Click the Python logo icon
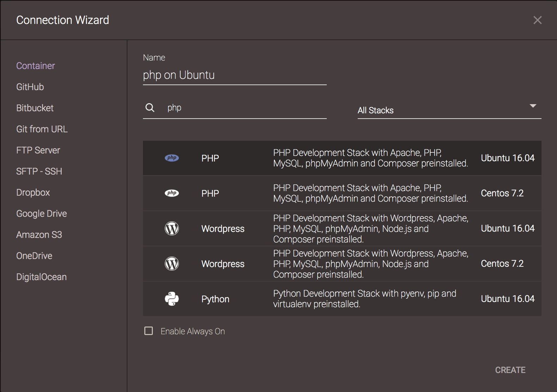557x392 pixels. click(x=172, y=299)
